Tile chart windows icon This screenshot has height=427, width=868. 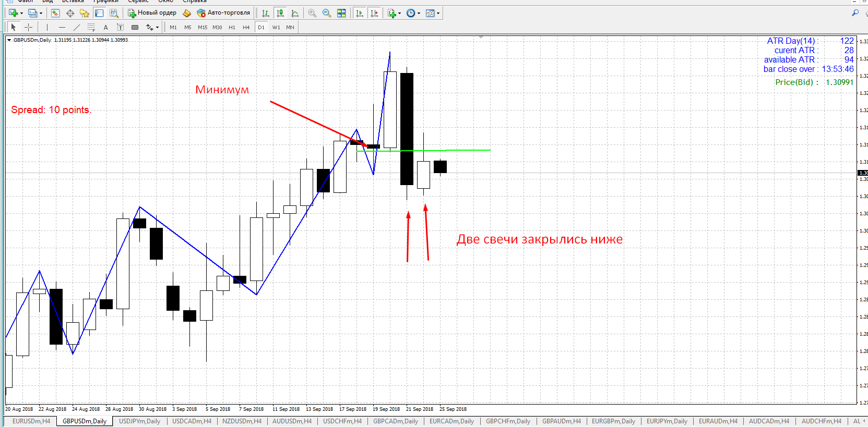tap(341, 13)
